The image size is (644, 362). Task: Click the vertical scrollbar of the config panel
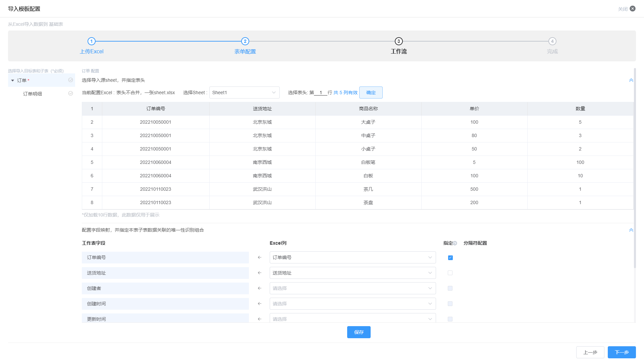635,168
